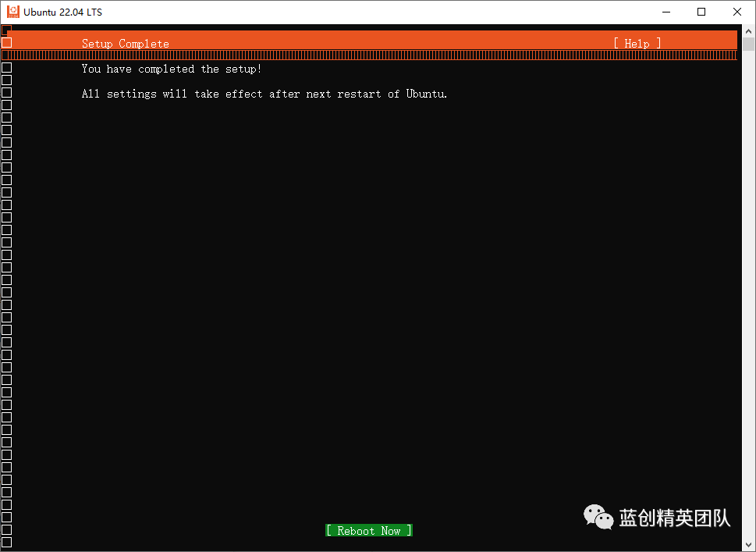Click the 'Setup Complete' header text

point(126,44)
